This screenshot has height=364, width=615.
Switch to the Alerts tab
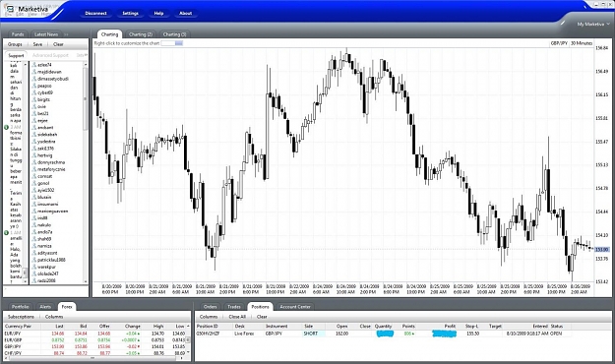point(45,307)
